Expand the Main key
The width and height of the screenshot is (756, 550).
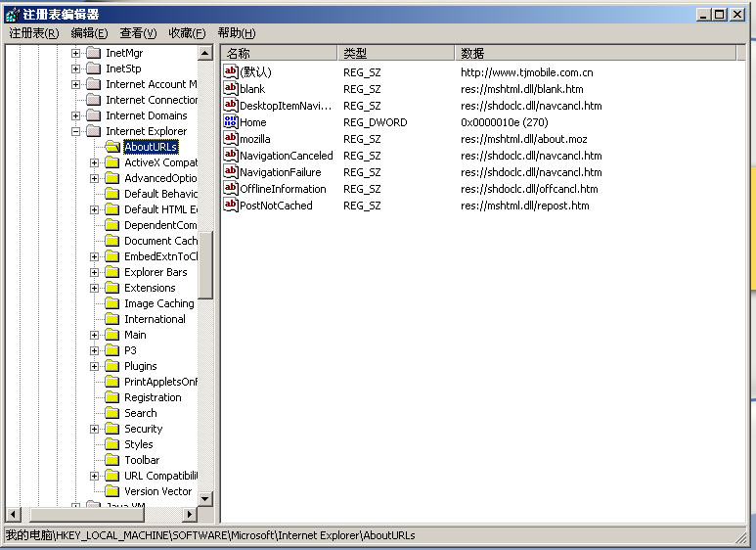tap(95, 336)
